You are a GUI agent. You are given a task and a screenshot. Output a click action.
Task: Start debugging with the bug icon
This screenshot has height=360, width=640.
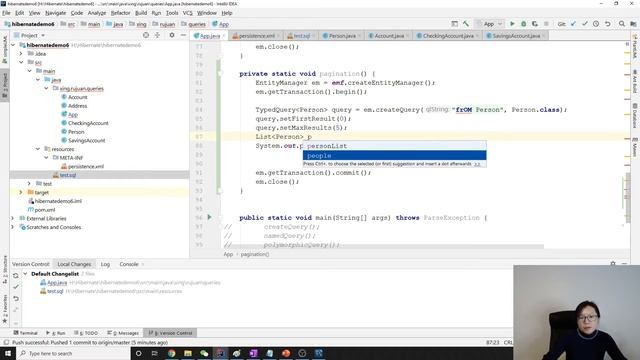coord(524,24)
